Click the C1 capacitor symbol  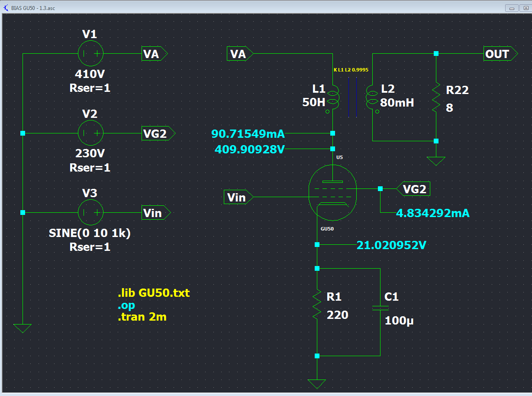[380, 308]
